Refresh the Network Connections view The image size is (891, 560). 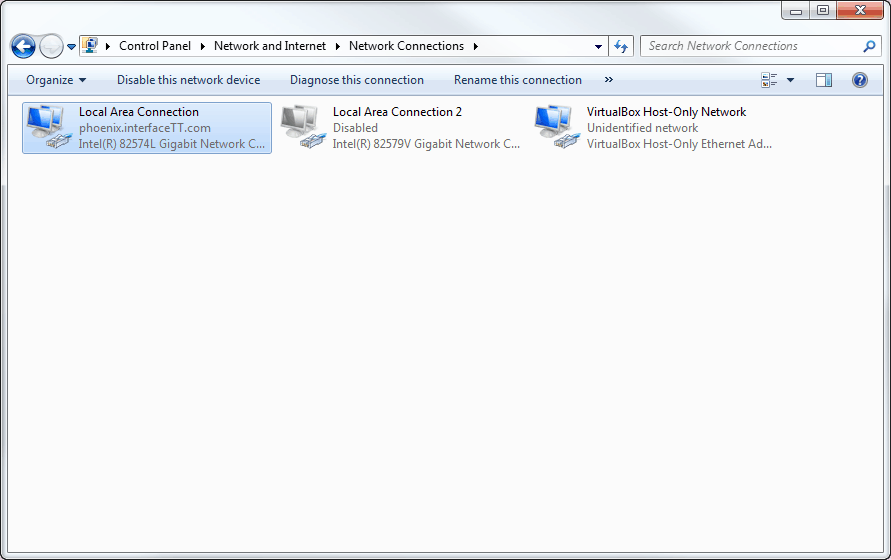click(x=621, y=46)
